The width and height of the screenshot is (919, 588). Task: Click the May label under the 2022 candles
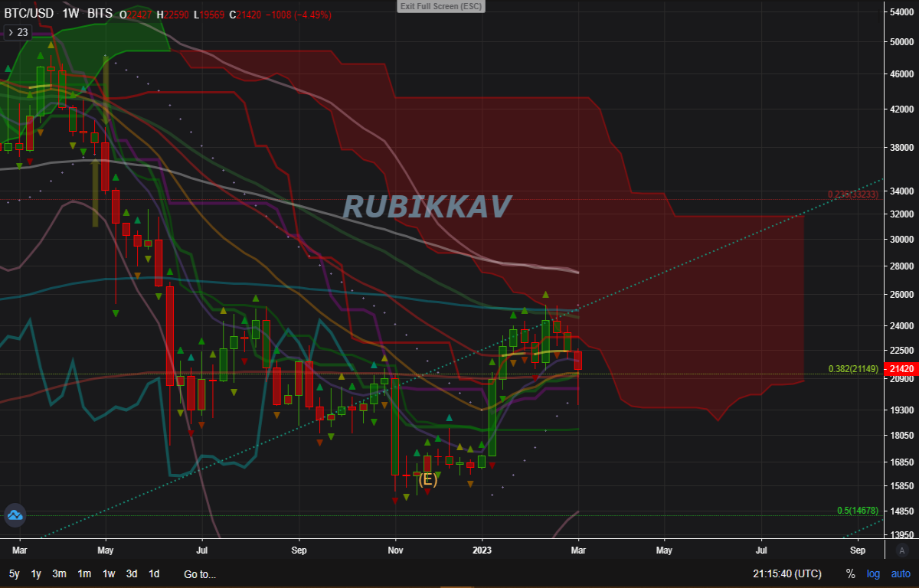click(106, 550)
